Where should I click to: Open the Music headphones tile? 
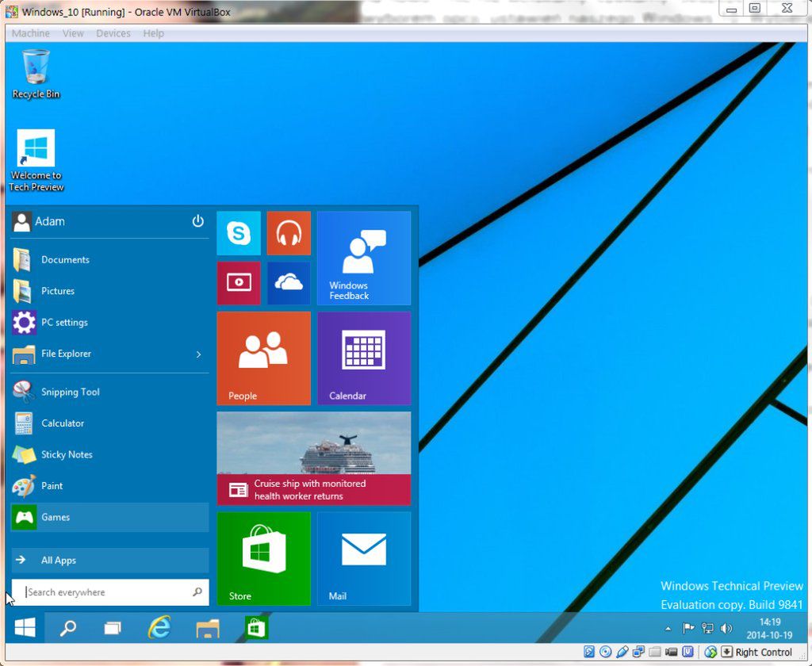pos(289,233)
